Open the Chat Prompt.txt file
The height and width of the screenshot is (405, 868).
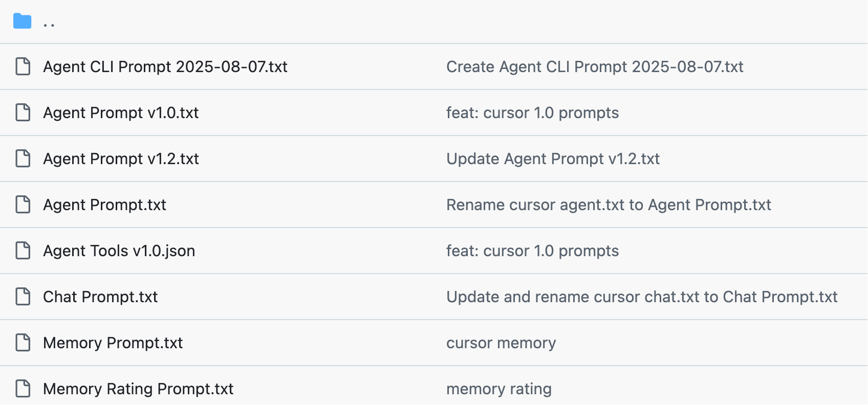pyautogui.click(x=100, y=297)
